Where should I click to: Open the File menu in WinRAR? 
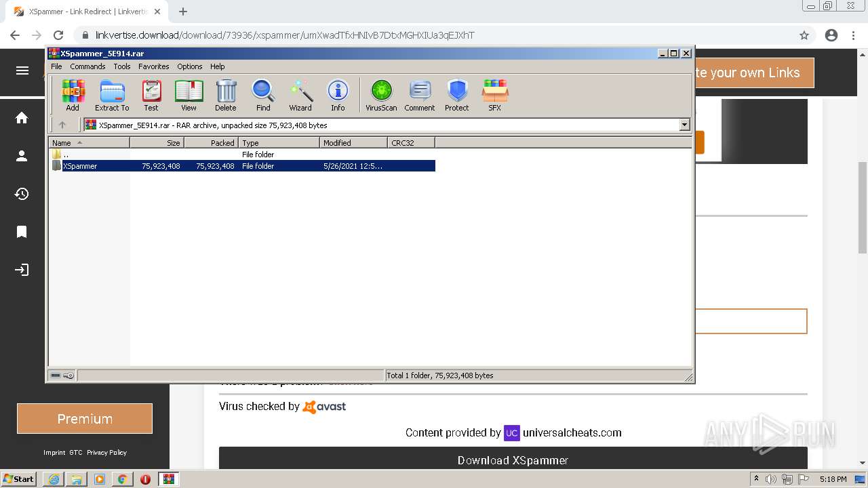point(56,66)
